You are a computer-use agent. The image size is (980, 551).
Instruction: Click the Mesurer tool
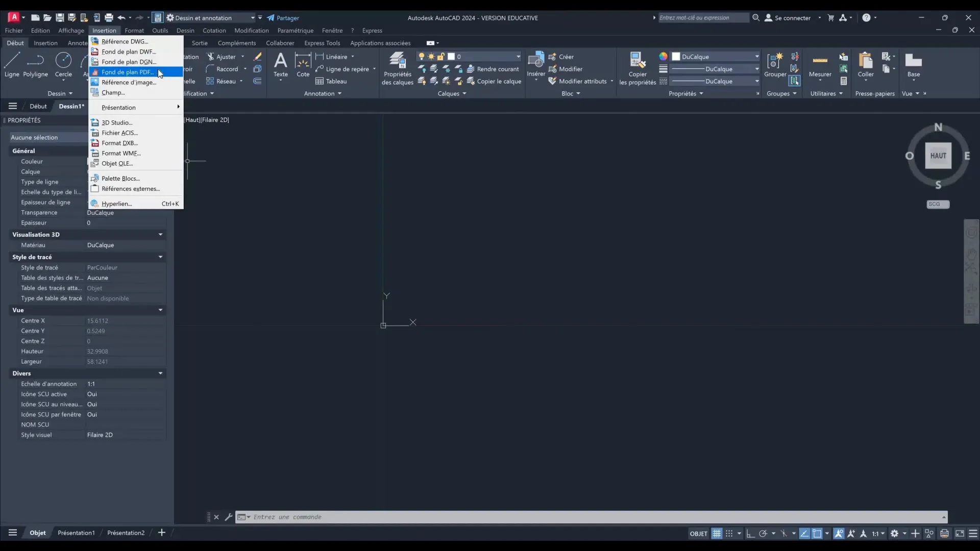pos(820,65)
